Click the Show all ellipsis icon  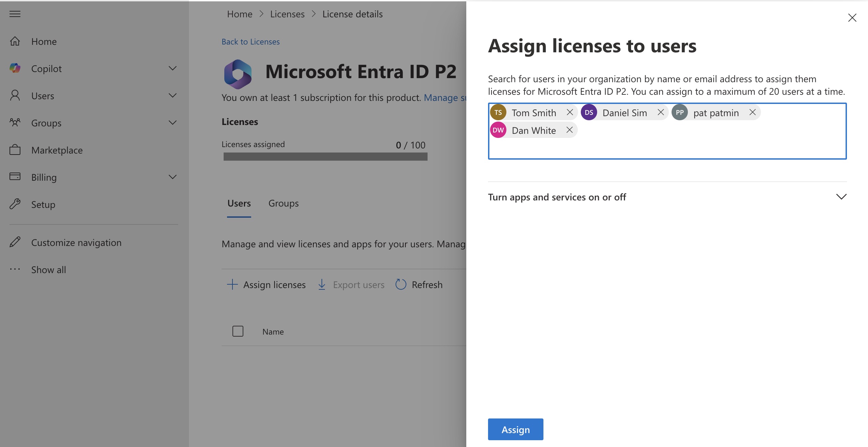click(x=15, y=269)
